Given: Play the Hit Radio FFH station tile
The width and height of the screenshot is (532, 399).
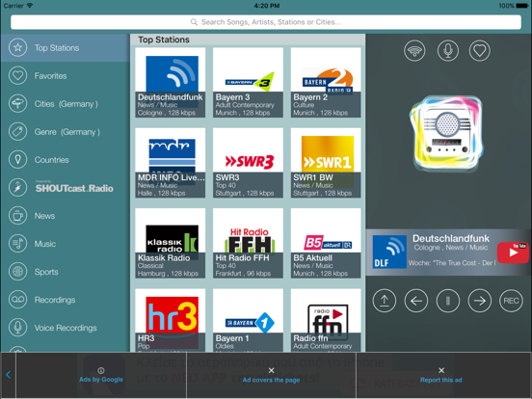Looking at the screenshot, I should pos(248,243).
